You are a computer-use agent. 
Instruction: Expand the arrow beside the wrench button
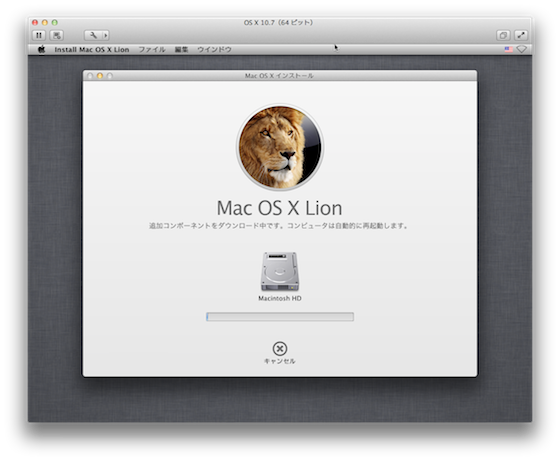click(x=106, y=35)
